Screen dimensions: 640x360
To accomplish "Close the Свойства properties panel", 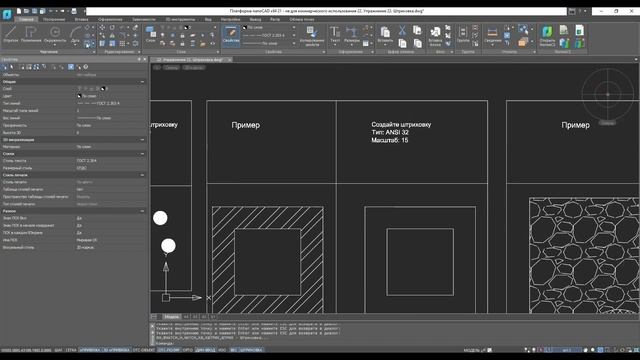I will coord(145,60).
